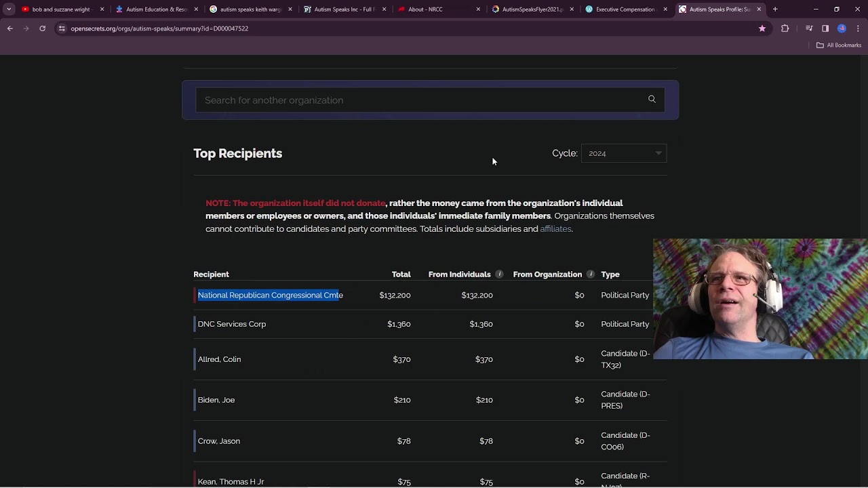The height and width of the screenshot is (488, 868).
Task: Open a new browser tab
Action: [775, 9]
